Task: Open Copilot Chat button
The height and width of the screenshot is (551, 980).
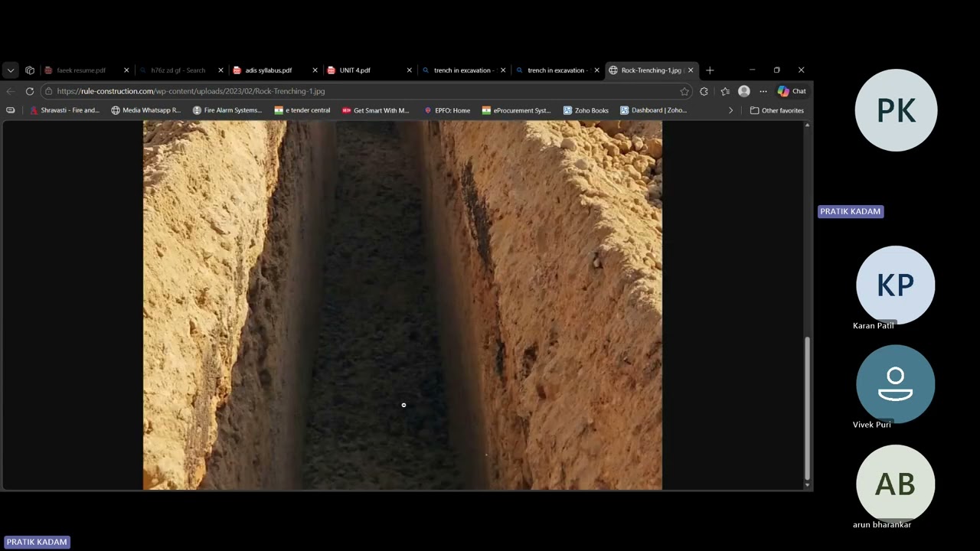Action: 792,91
